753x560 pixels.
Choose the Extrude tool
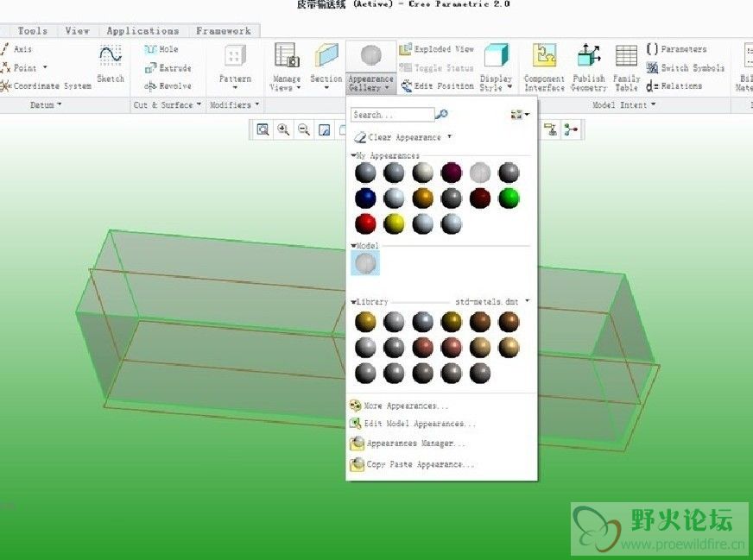coord(168,68)
